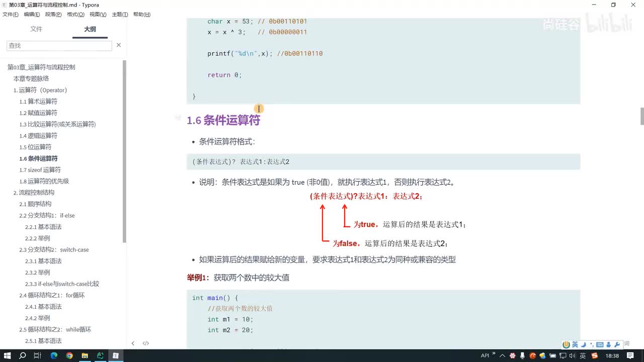Image resolution: width=644 pixels, height=362 pixels.
Task: Go to outline item 第03章_运算符与流程控制
Action: click(41, 67)
